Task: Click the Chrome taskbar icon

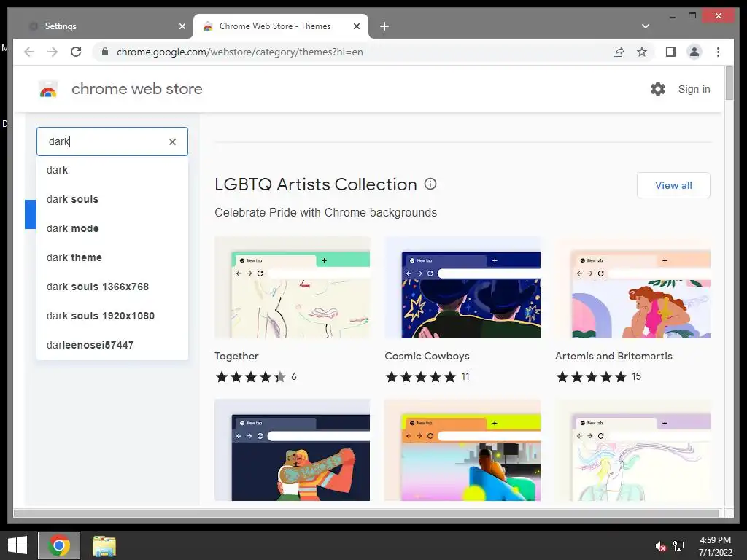Action: (x=59, y=545)
